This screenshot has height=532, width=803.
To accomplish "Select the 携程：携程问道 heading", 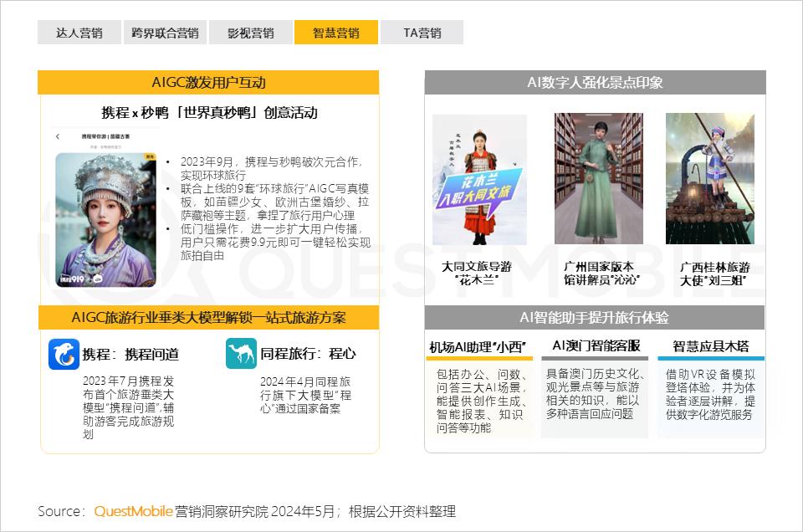I will [130, 355].
